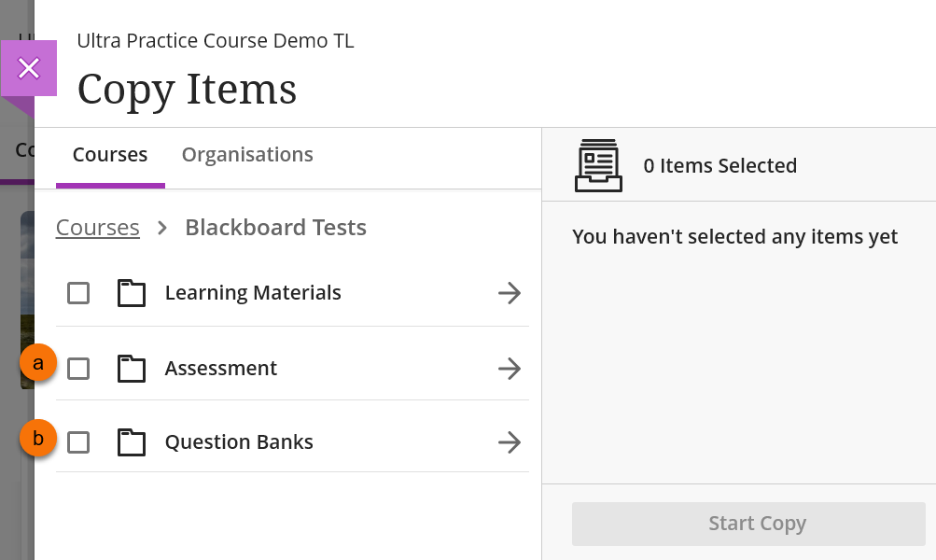This screenshot has height=560, width=936.
Task: Select the Courses tab
Action: coord(110,155)
